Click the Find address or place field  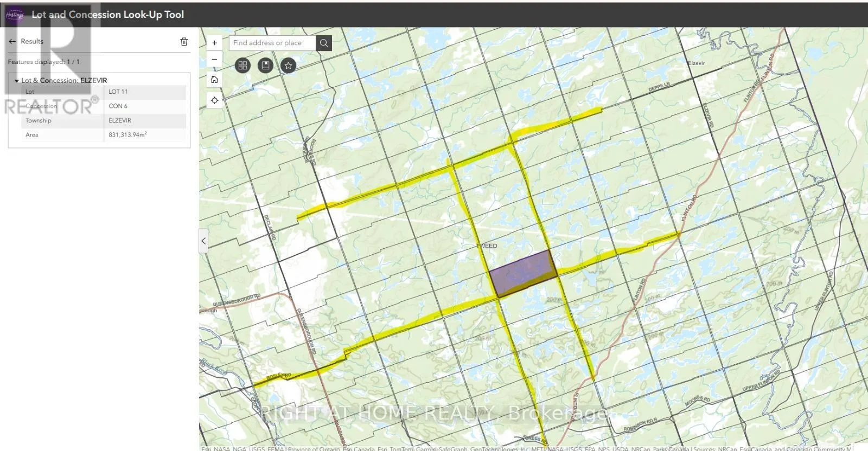coord(272,43)
